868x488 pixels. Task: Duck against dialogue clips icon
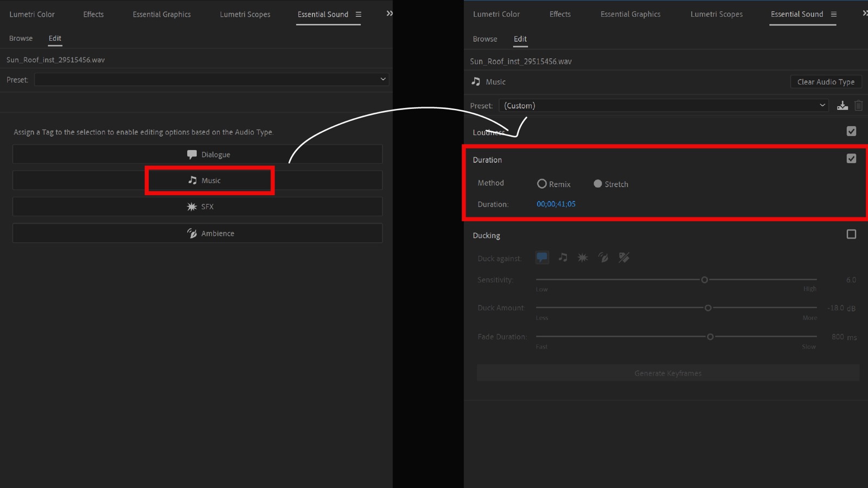pyautogui.click(x=542, y=258)
